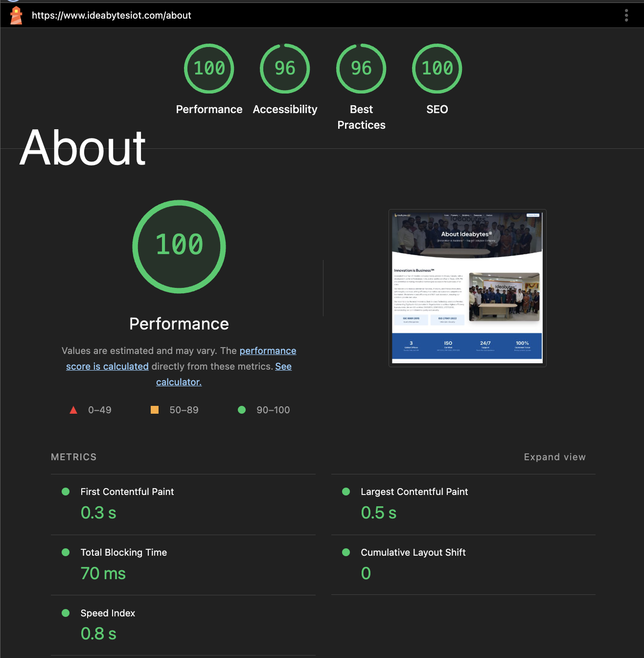The image size is (644, 658).
Task: Click the red triangle in the 0–49 legend
Action: click(x=73, y=409)
